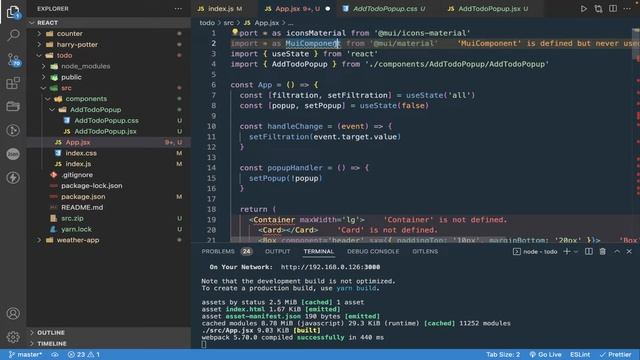Expand the node_modules folder

coord(85,66)
